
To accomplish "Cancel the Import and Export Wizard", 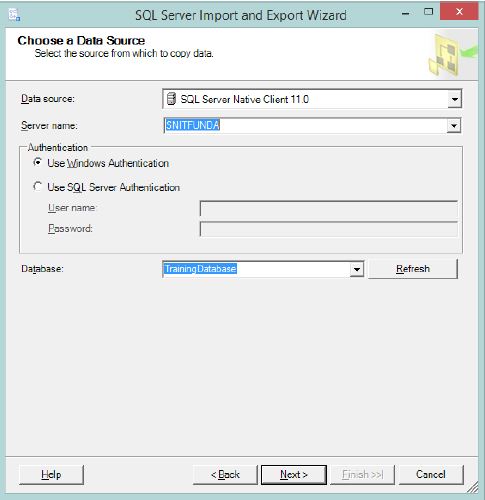I will click(x=431, y=474).
